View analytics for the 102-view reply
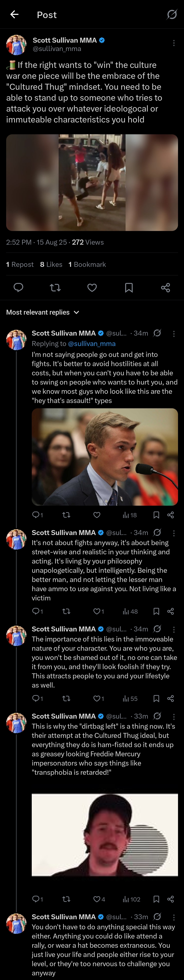 [130, 899]
